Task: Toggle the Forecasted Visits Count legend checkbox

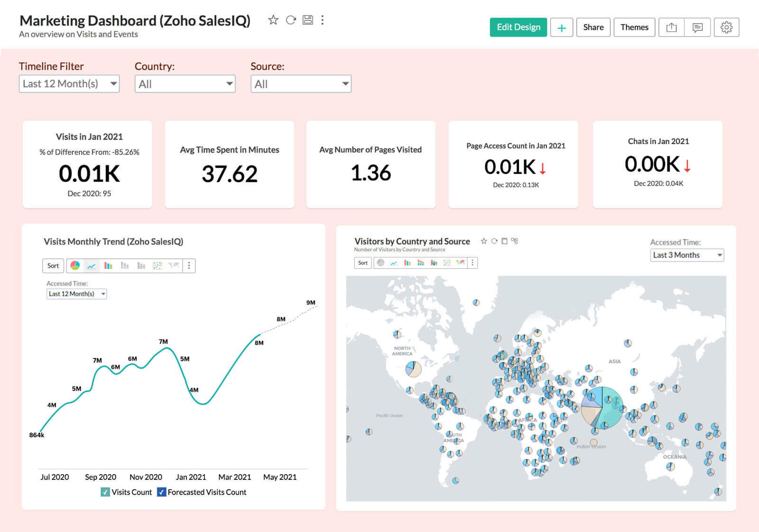Action: click(161, 492)
